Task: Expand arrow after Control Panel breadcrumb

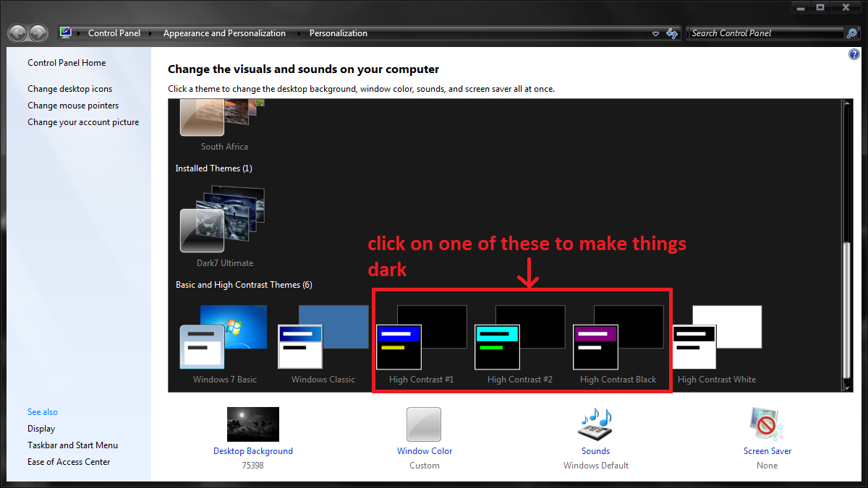Action: coord(150,33)
